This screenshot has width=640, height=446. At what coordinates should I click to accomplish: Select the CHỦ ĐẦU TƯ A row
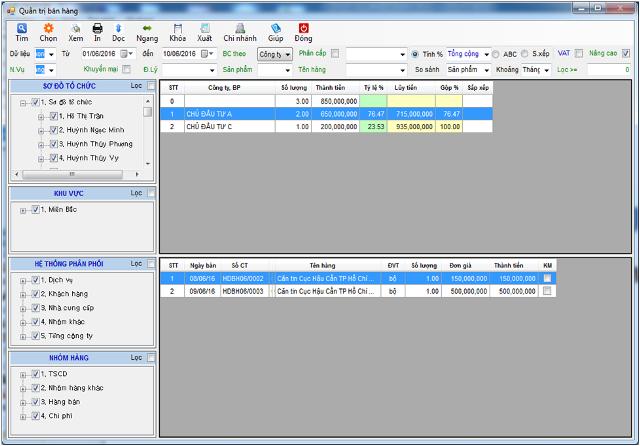(326, 114)
